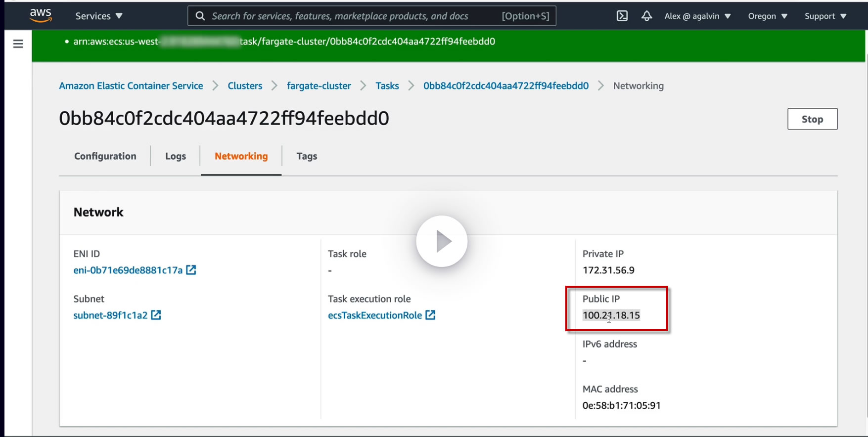Open ecsTaskExecutionRole external link icon
The width and height of the screenshot is (868, 437).
point(430,315)
